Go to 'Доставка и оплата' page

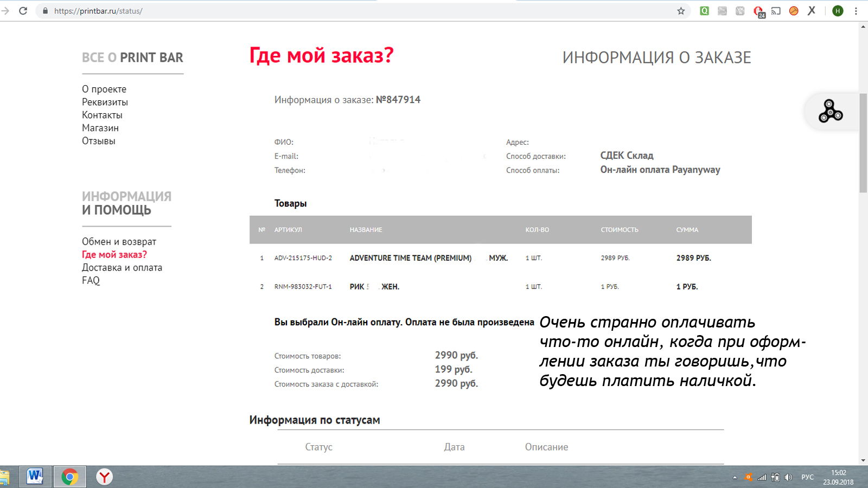pos(122,267)
